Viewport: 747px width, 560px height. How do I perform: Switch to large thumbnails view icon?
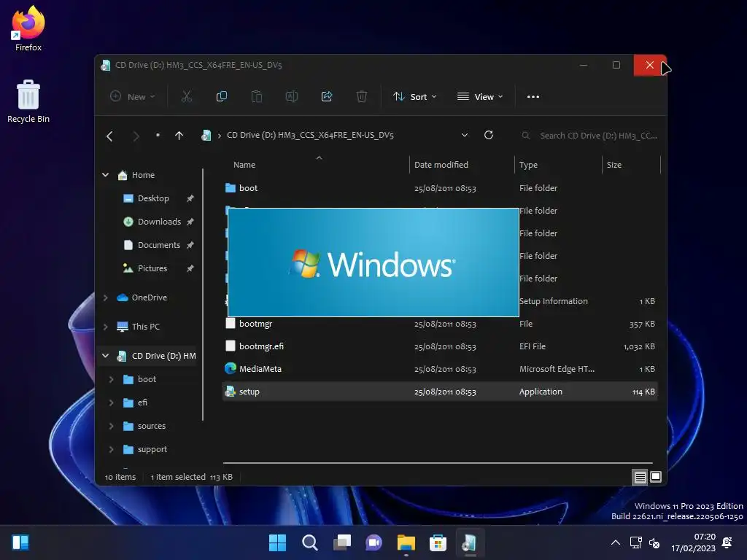pos(656,477)
